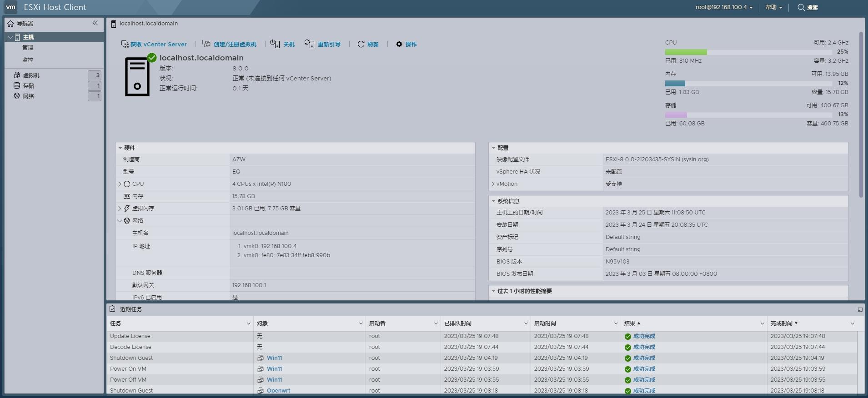
Task: Expand the Virtual flash row
Action: point(120,209)
